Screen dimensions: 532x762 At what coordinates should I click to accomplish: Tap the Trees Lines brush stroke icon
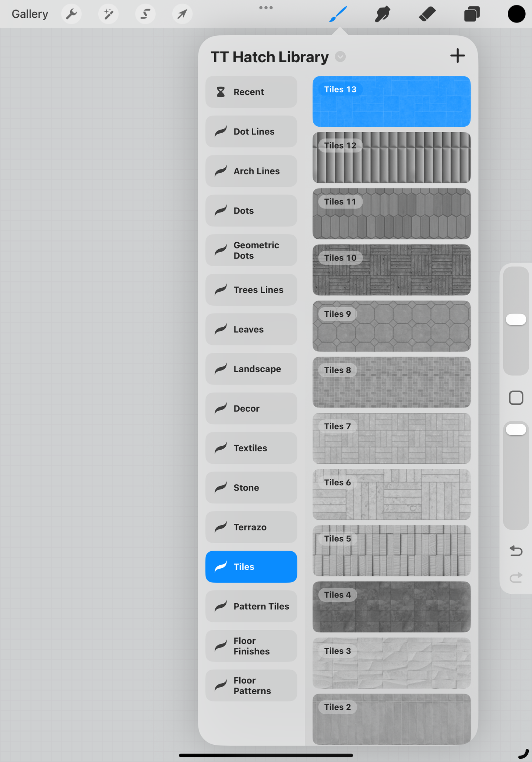221,290
